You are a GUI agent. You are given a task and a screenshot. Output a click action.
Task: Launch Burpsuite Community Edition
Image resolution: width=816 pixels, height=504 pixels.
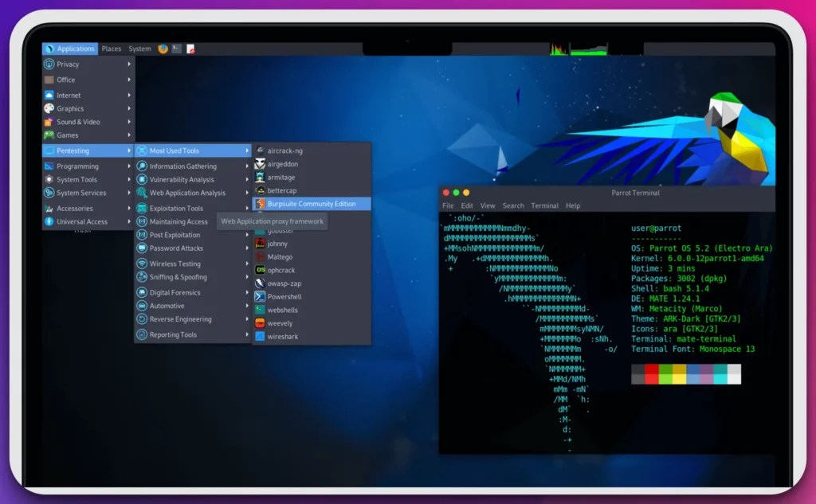pos(311,204)
